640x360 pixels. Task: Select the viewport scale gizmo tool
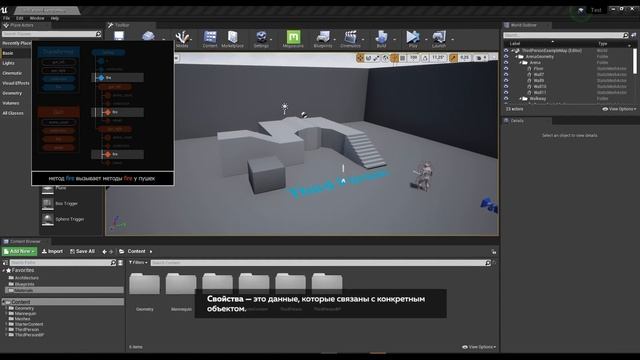377,58
